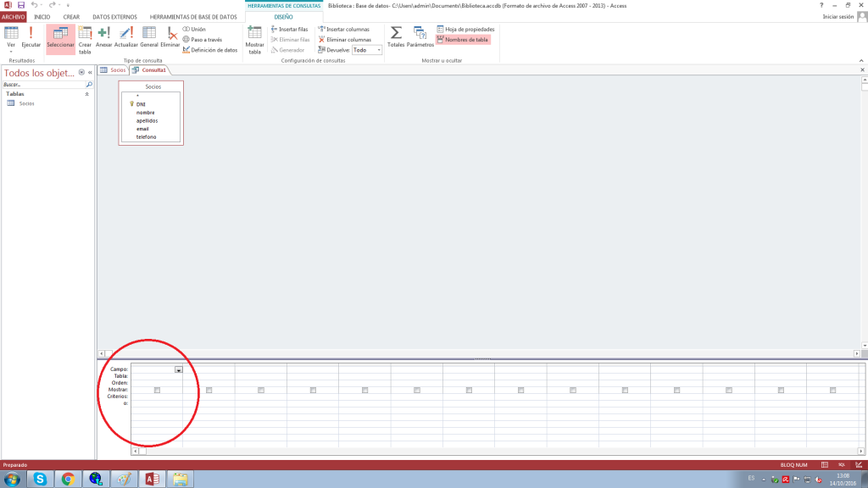Open Google Chrome from the taskbar
868x488 pixels.
click(x=67, y=479)
